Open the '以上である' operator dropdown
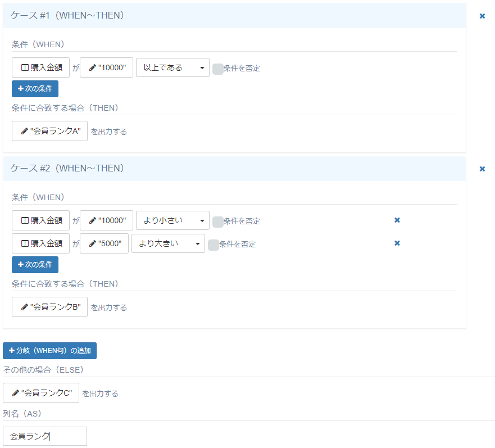 click(172, 68)
